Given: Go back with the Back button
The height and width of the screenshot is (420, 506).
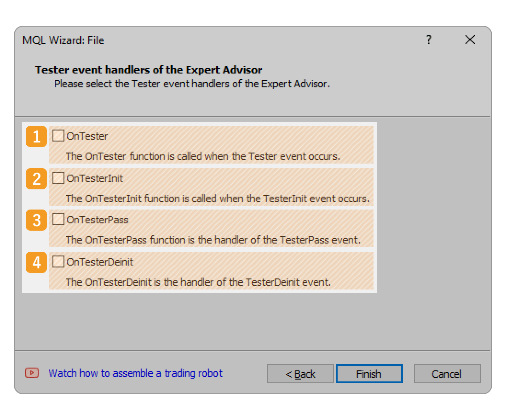Looking at the screenshot, I should (x=300, y=374).
